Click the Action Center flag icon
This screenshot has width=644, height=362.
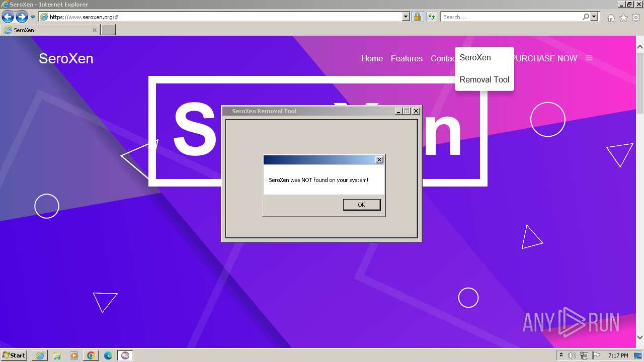[x=596, y=355]
